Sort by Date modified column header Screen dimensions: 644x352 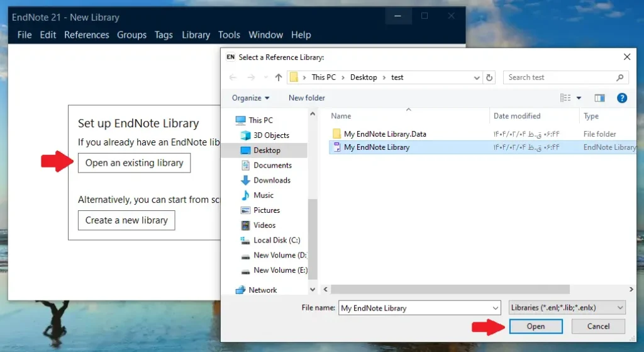click(517, 116)
